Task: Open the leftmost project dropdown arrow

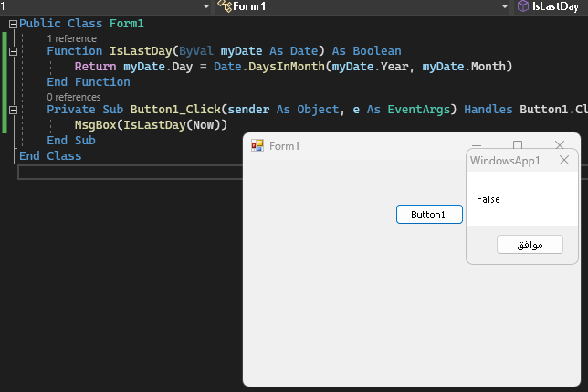Action: coord(206,6)
